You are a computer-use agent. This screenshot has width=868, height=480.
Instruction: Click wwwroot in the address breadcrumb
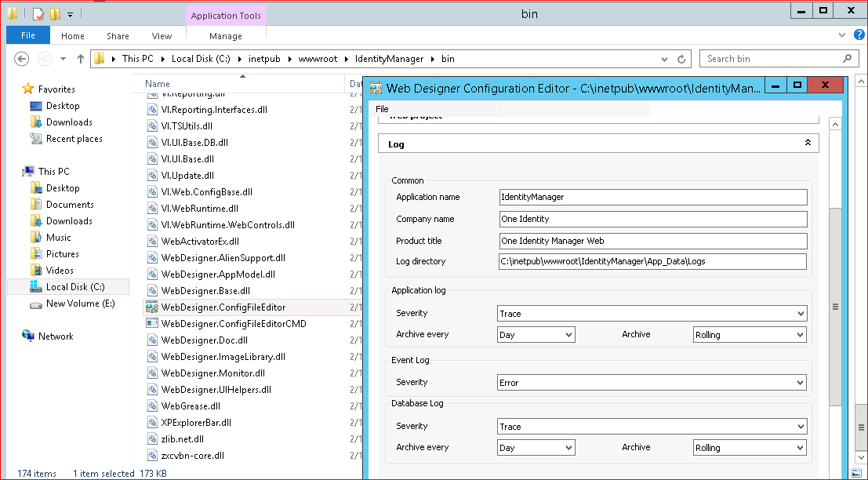click(x=318, y=59)
